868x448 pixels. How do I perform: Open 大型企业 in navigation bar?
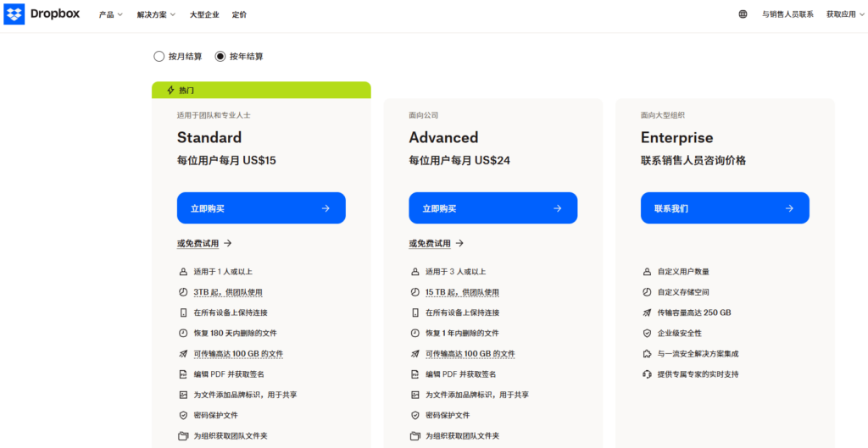(x=204, y=15)
